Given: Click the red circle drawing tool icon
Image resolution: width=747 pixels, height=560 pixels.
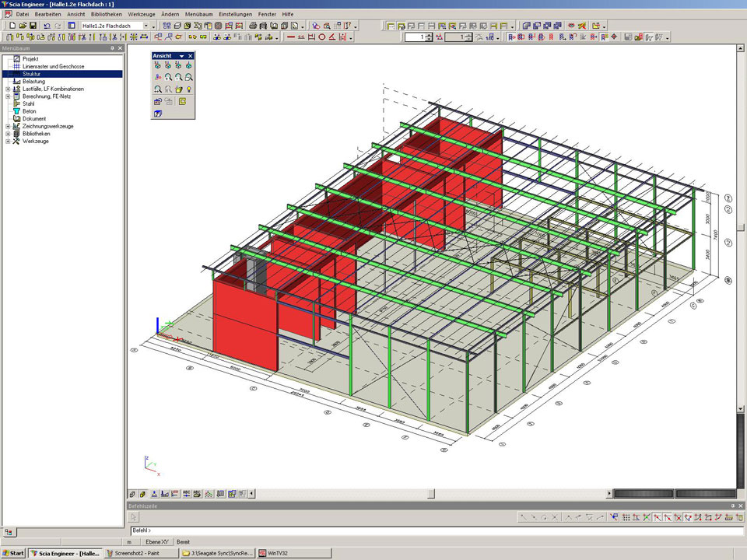Looking at the screenshot, I should click(x=322, y=37).
